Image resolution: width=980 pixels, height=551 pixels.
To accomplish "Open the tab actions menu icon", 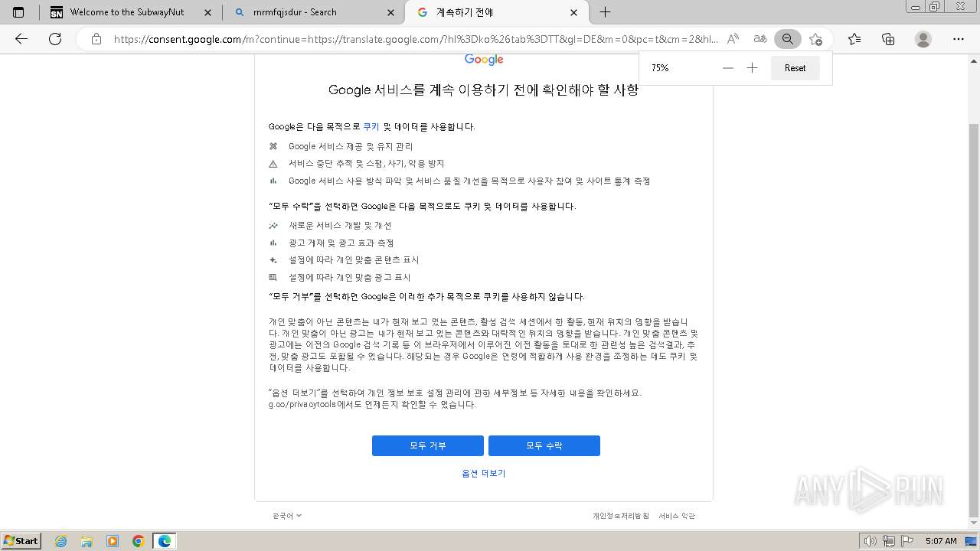I will [x=18, y=12].
